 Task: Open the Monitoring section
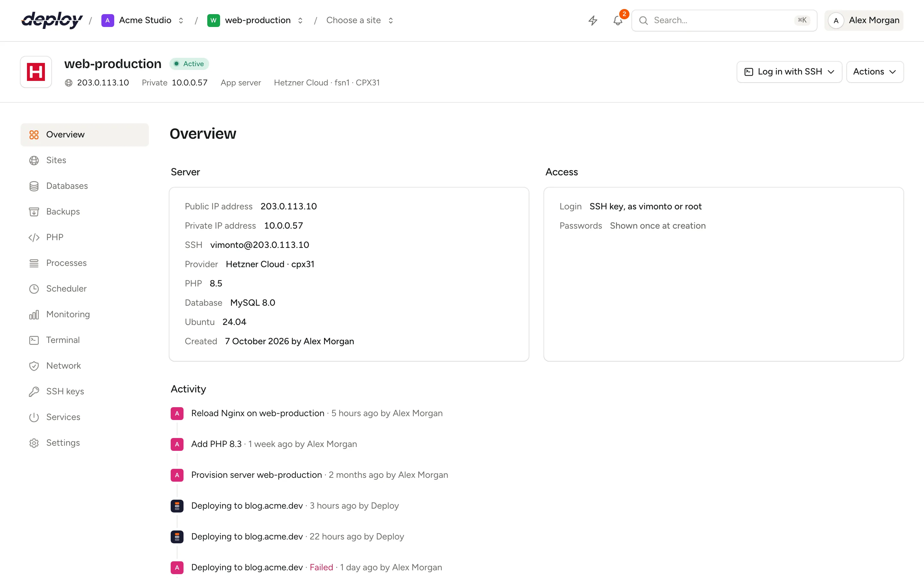[85, 315]
